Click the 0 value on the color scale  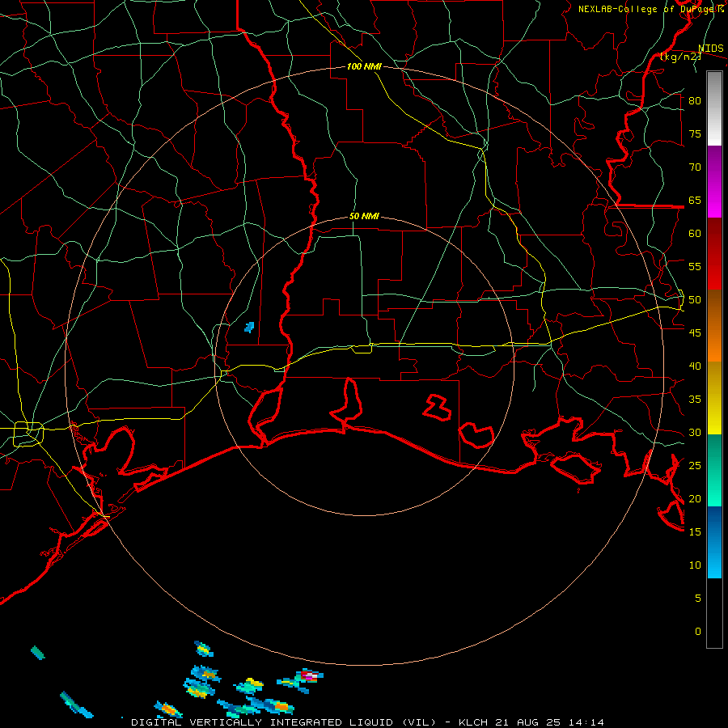(x=698, y=632)
